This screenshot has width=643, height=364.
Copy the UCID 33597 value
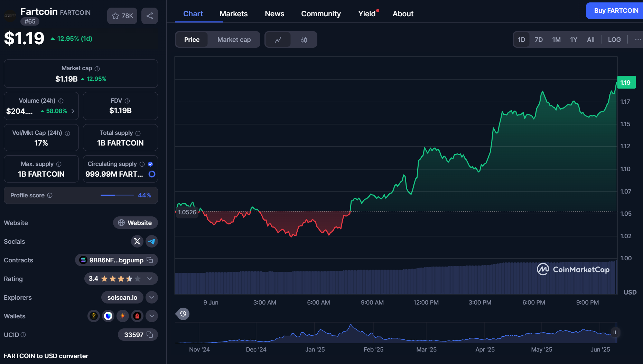[x=150, y=335]
